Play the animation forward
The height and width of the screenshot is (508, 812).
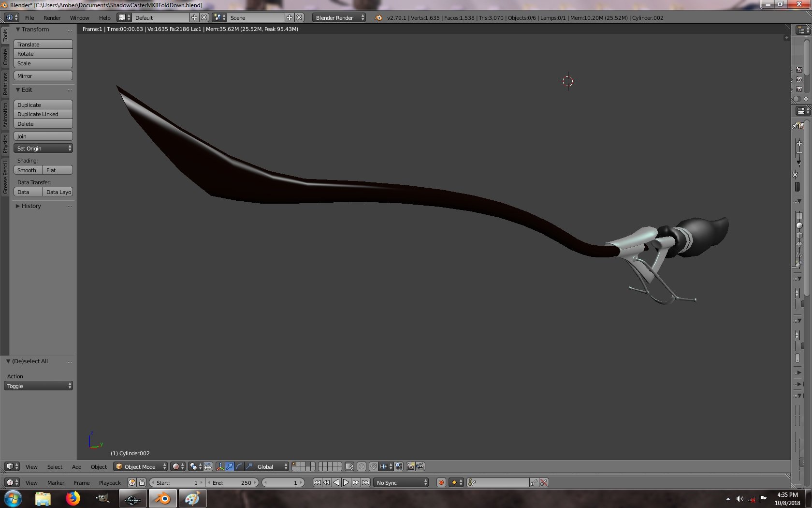pos(346,482)
